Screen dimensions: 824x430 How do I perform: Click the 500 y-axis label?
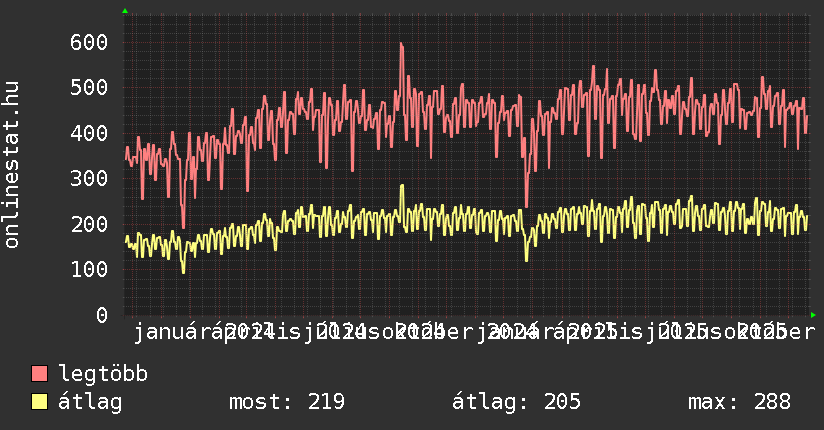[x=89, y=88]
